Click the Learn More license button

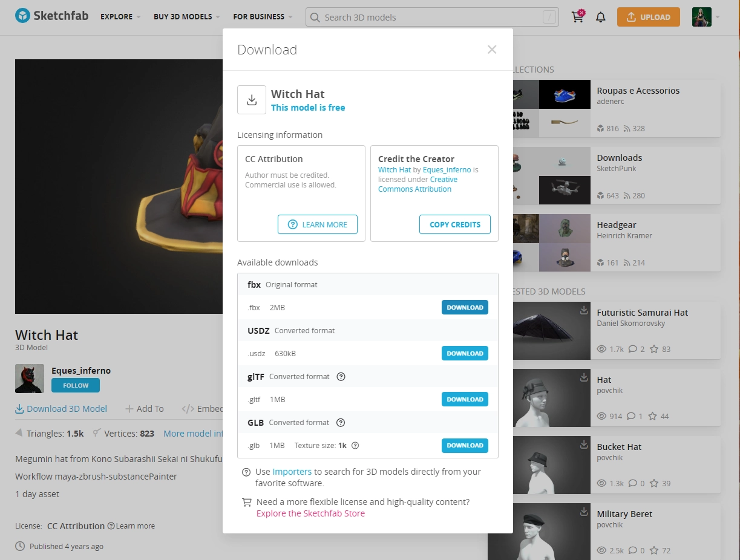318,224
